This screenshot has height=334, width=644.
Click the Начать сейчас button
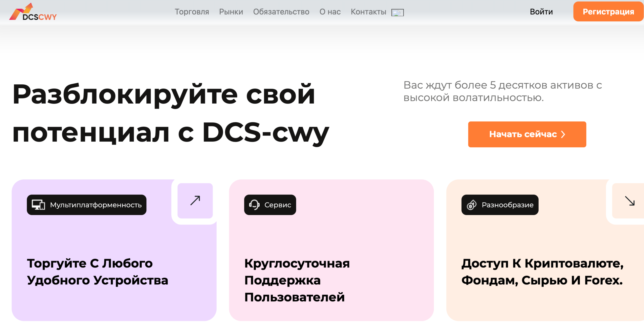click(527, 134)
